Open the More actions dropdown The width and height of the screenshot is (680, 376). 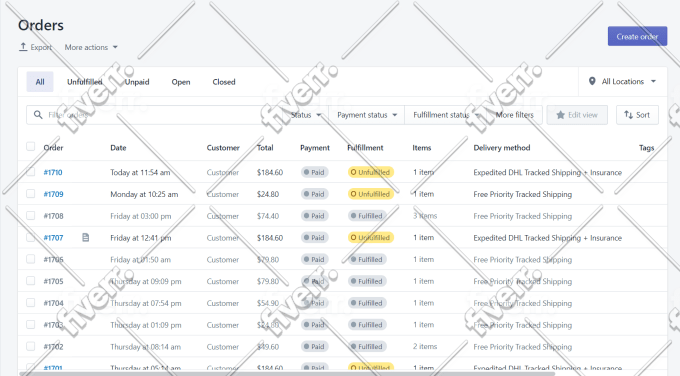coord(91,47)
